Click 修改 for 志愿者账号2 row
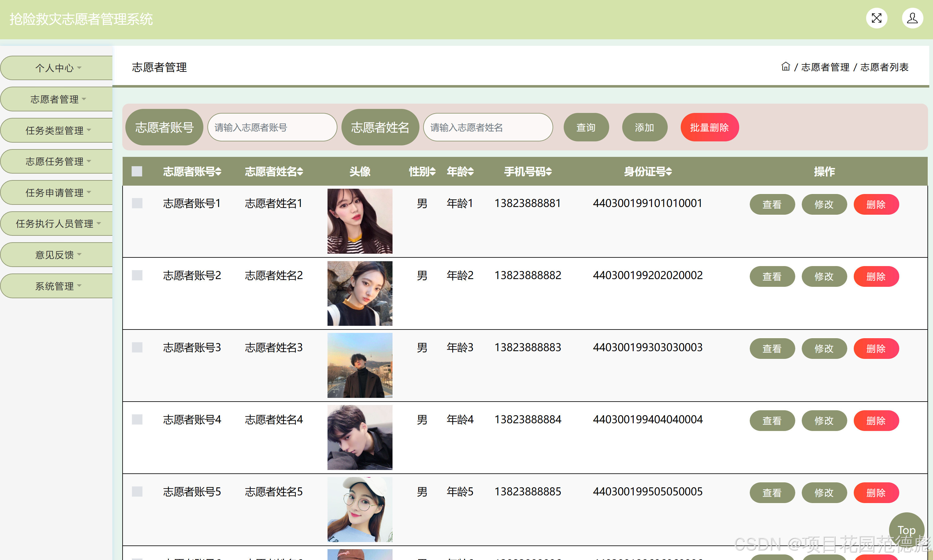The height and width of the screenshot is (560, 933). tap(823, 277)
